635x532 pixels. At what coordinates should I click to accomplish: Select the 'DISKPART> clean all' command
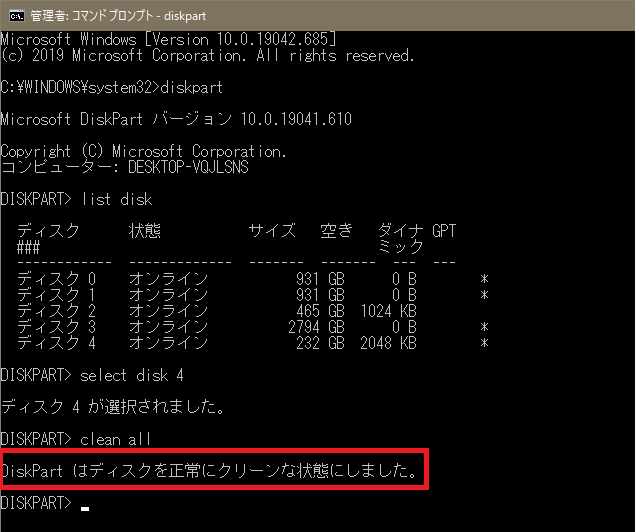(76, 439)
